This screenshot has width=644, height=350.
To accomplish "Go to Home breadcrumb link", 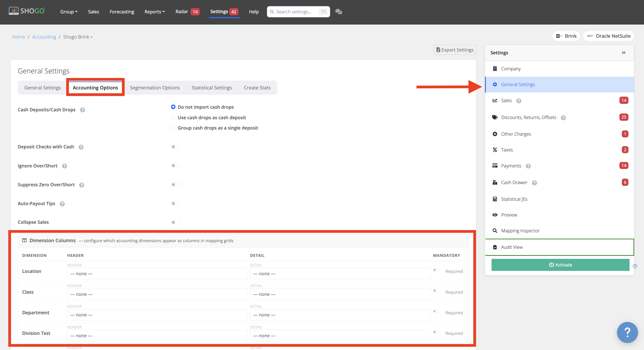I will (18, 37).
